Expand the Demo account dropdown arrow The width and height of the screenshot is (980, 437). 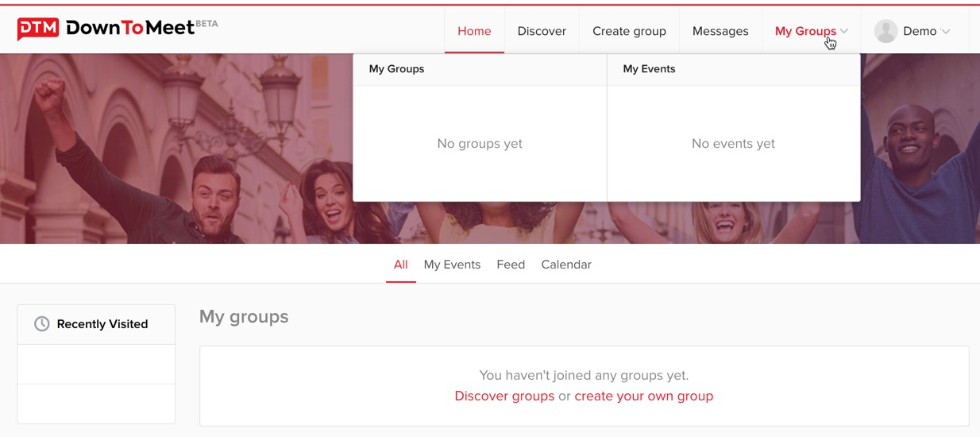(x=945, y=32)
